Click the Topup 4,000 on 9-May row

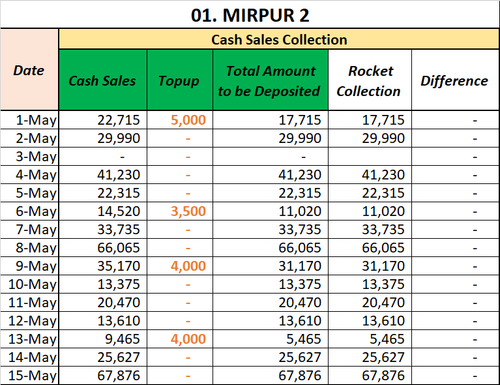(179, 266)
